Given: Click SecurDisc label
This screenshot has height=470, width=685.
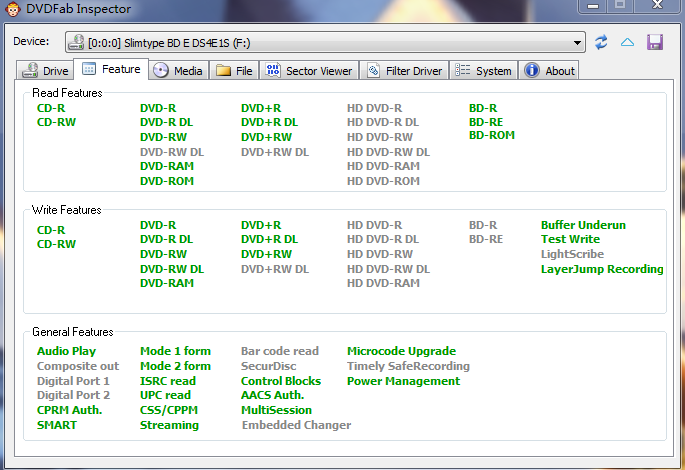Looking at the screenshot, I should [268, 366].
